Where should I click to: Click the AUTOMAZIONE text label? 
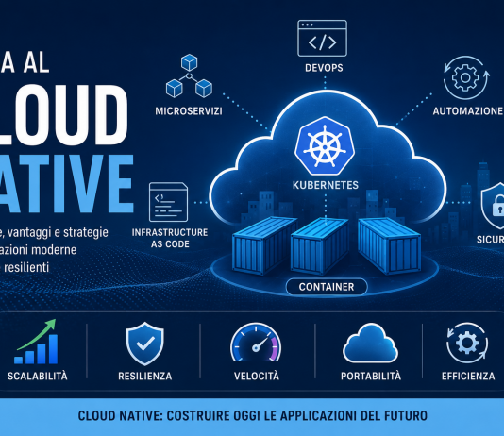[x=468, y=111]
